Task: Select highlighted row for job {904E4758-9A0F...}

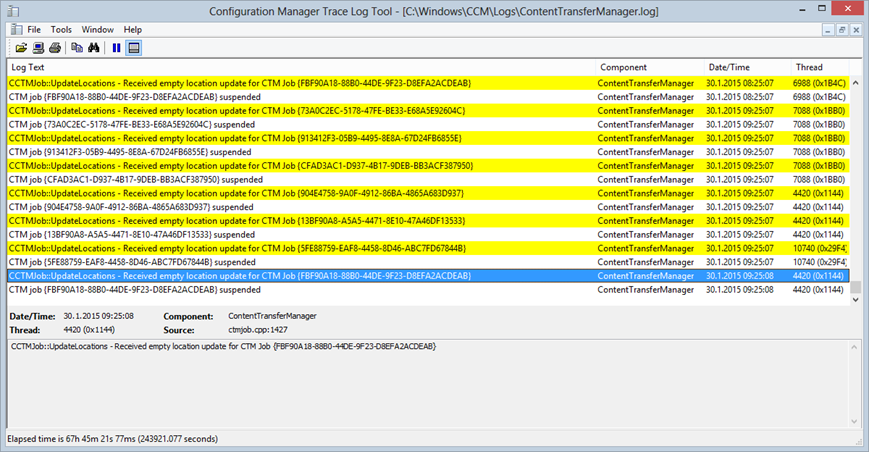Action: [x=428, y=193]
